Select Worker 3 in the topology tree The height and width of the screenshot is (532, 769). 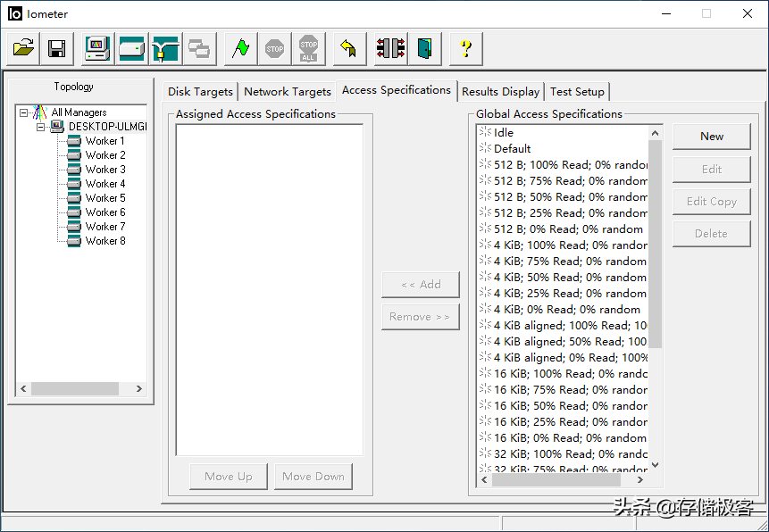104,170
